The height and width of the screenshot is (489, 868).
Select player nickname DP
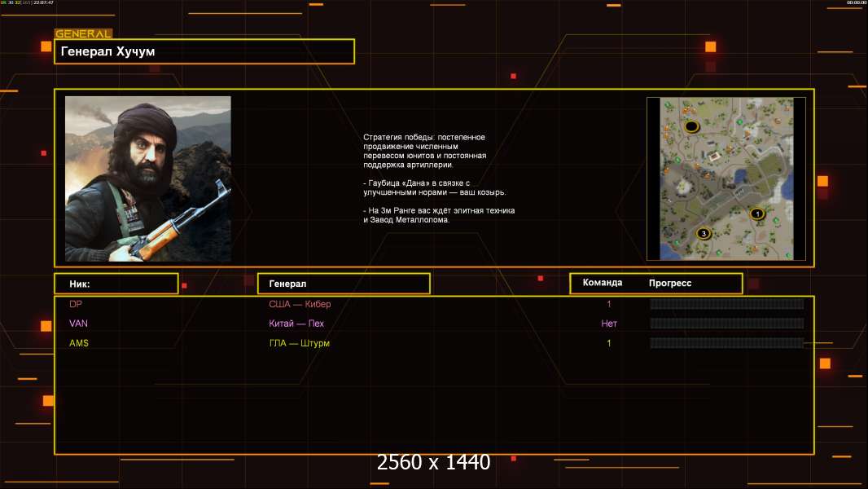click(76, 304)
